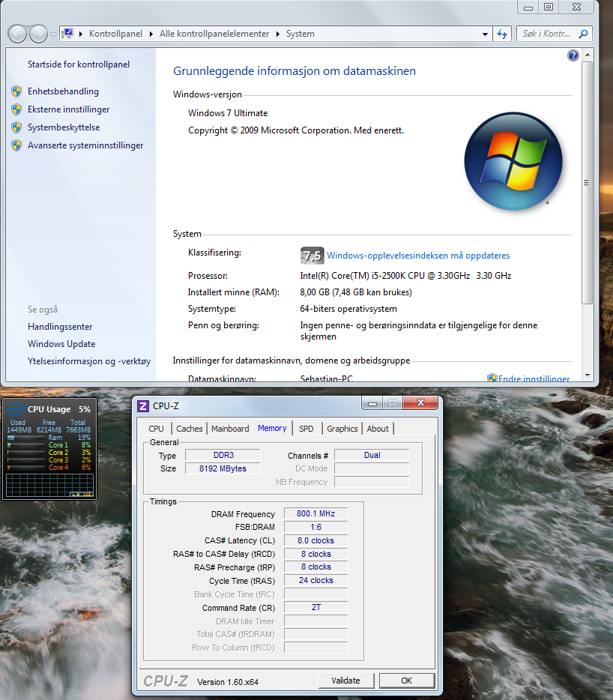Screen dimensions: 613x700
Task: Switch to the SPD tab in CPU-Z
Action: (x=306, y=429)
